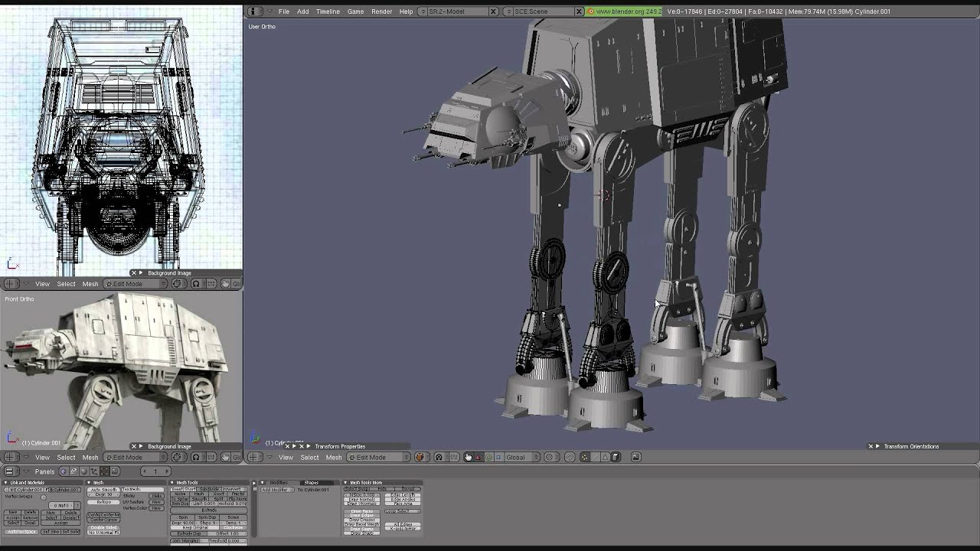
Task: Open window type selector in top-left viewport
Action: click(11, 284)
